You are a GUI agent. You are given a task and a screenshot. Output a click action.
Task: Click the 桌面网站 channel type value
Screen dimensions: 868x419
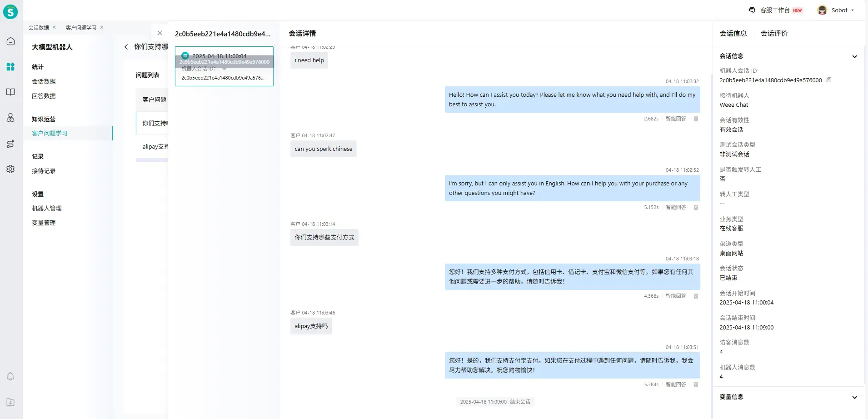[x=731, y=253]
